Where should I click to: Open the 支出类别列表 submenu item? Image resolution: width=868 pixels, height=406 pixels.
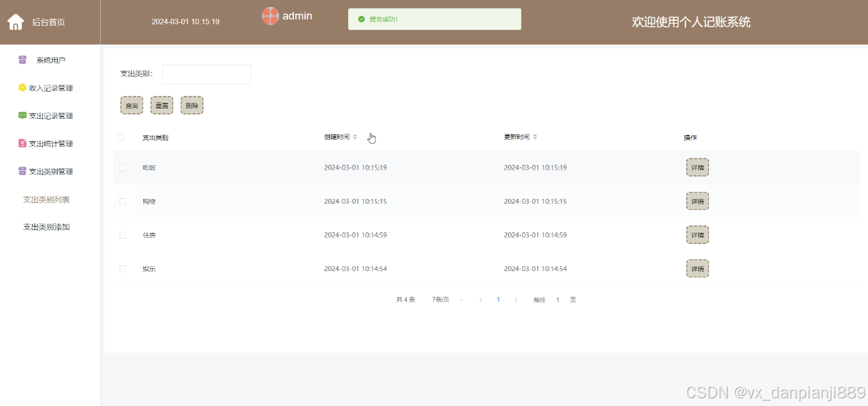pos(47,200)
